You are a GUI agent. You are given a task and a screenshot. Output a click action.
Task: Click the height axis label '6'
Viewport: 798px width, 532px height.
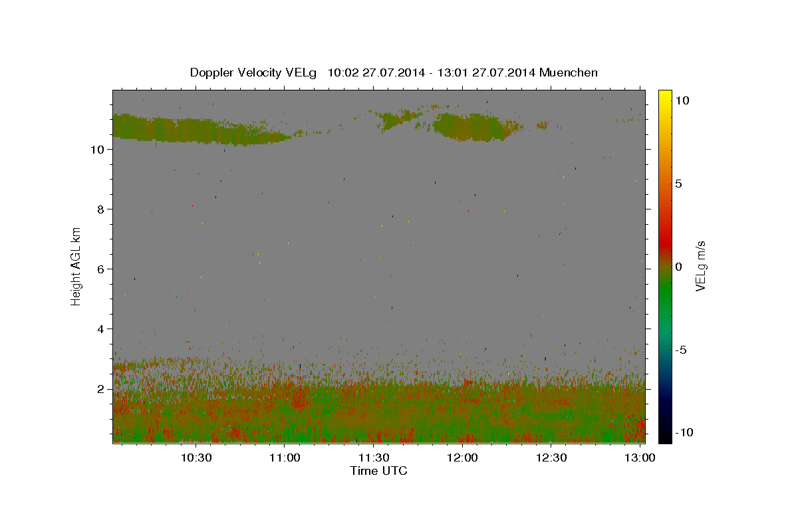[100, 269]
